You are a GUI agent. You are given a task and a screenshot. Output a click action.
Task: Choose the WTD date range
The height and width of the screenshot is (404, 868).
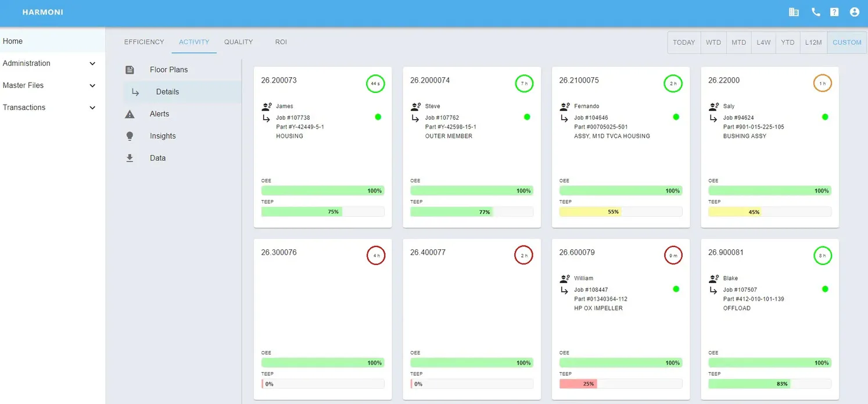pos(713,42)
